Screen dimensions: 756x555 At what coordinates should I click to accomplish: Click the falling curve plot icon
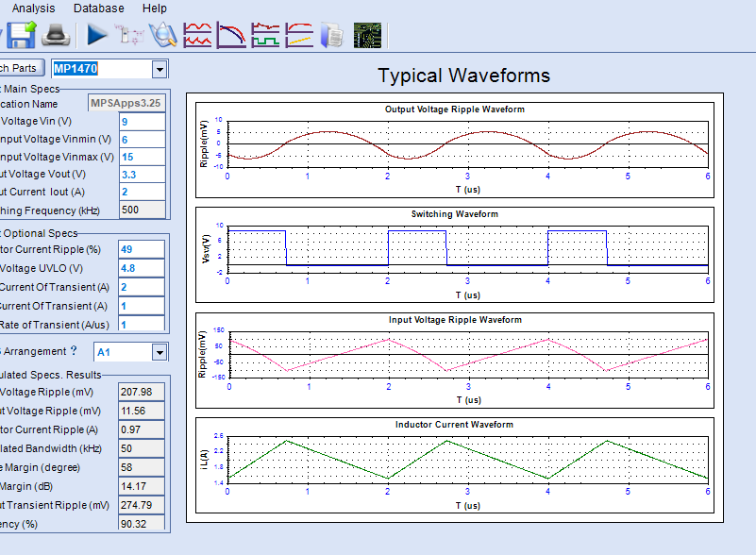pyautogui.click(x=231, y=36)
